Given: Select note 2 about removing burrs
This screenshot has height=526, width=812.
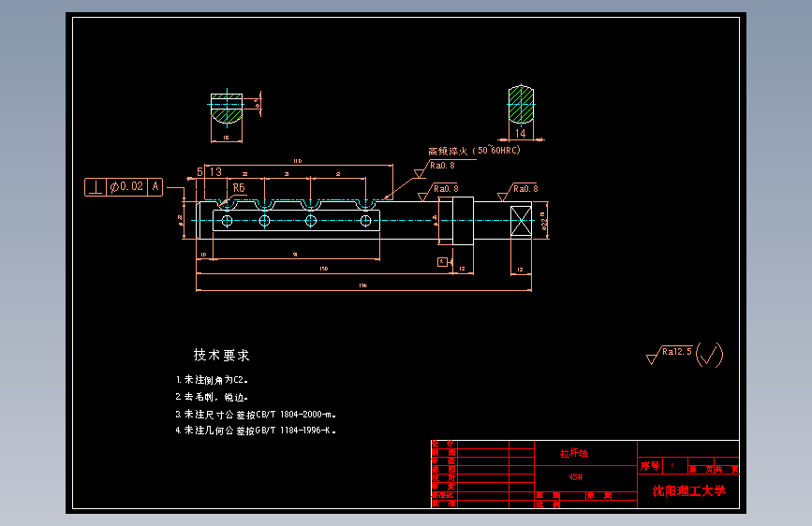Looking at the screenshot, I should pos(212,397).
